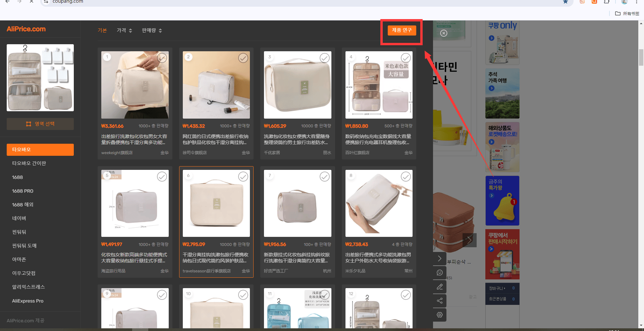
Task: Click the AliPrice.com logo
Action: [x=26, y=29]
